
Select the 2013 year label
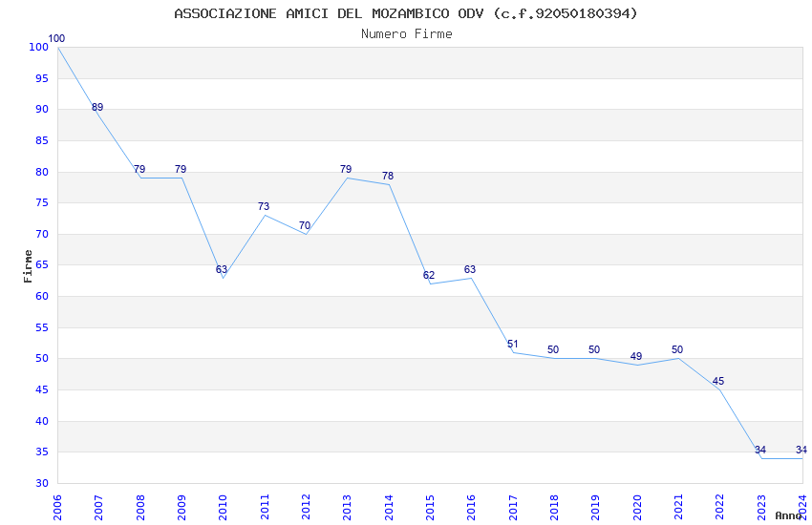coord(348,508)
